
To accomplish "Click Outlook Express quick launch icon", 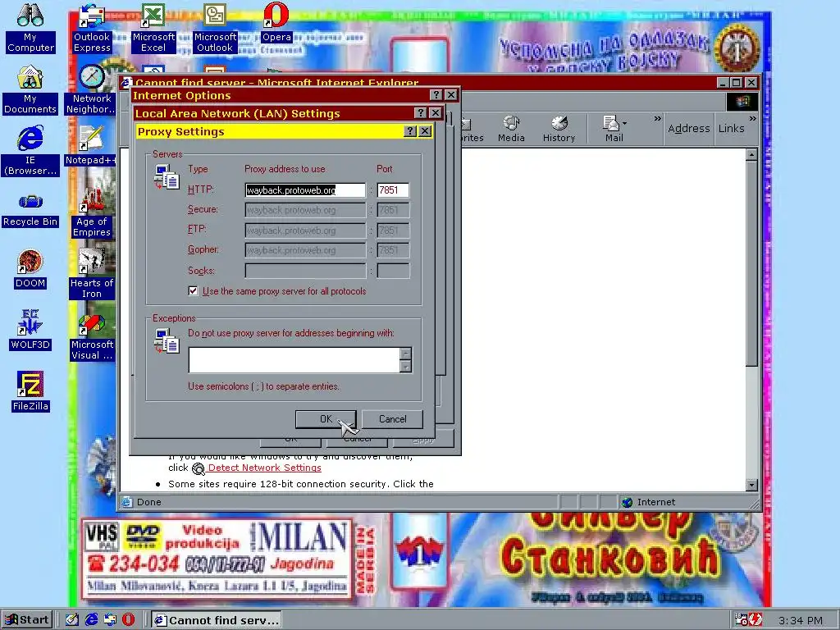I will [111, 620].
